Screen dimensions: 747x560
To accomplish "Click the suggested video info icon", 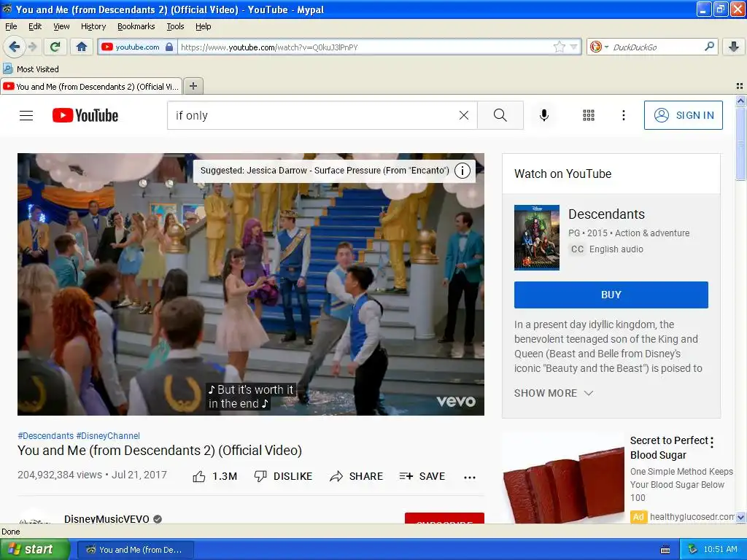I will pyautogui.click(x=462, y=171).
